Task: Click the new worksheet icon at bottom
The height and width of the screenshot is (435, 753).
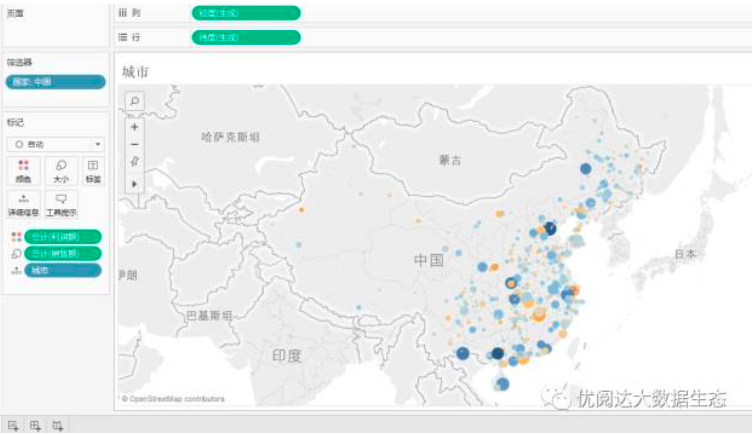Action: pos(13,425)
